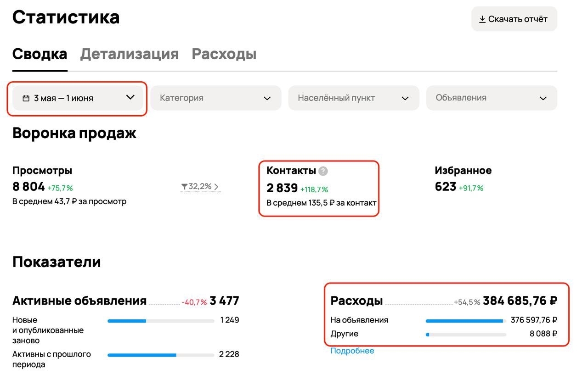
Task: Open the Населённый пункт dropdown
Action: pyautogui.click(x=354, y=98)
